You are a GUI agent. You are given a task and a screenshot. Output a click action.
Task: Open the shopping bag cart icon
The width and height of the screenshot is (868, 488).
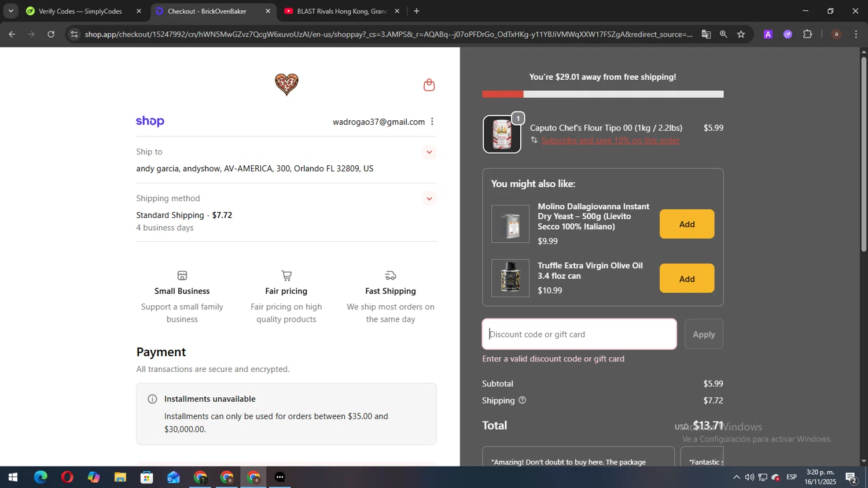coord(429,85)
